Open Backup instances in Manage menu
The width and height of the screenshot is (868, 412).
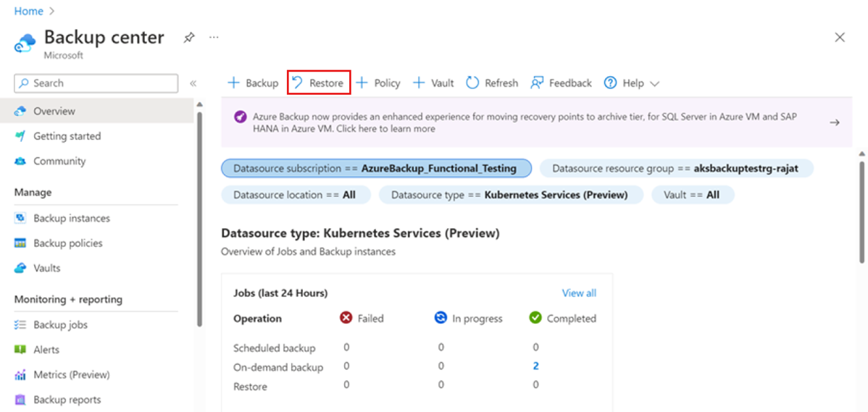pyautogui.click(x=71, y=218)
